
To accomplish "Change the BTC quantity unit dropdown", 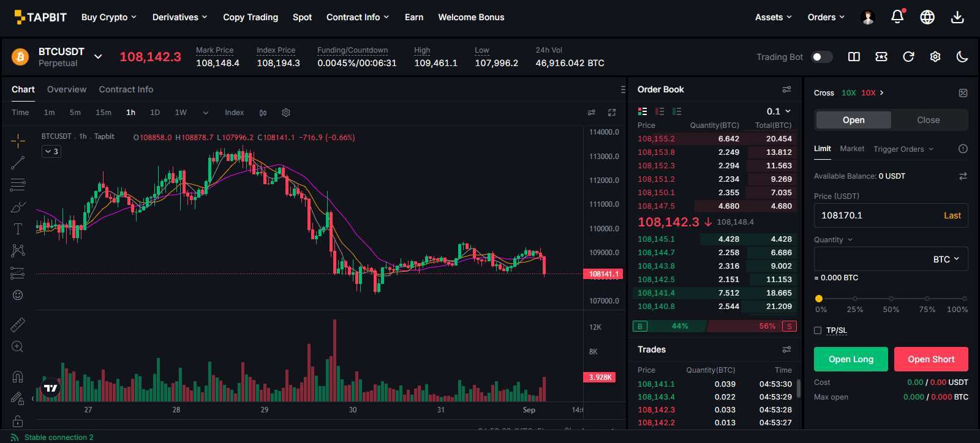I will point(946,259).
